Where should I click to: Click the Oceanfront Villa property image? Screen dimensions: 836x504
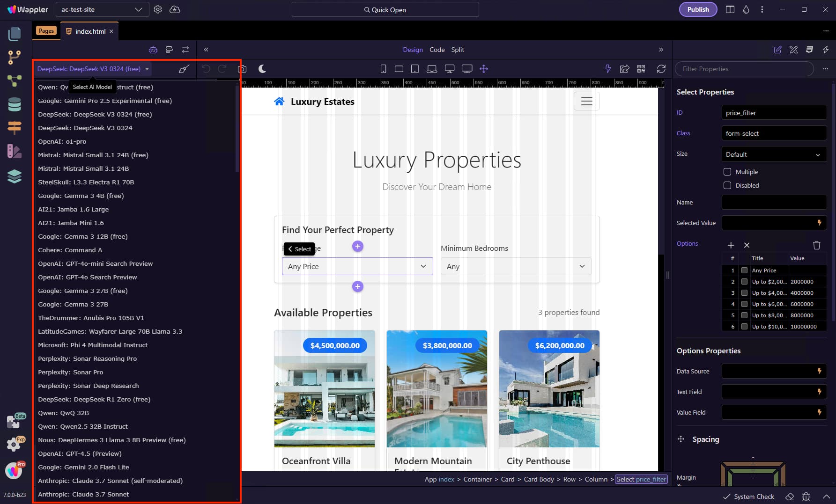point(325,388)
